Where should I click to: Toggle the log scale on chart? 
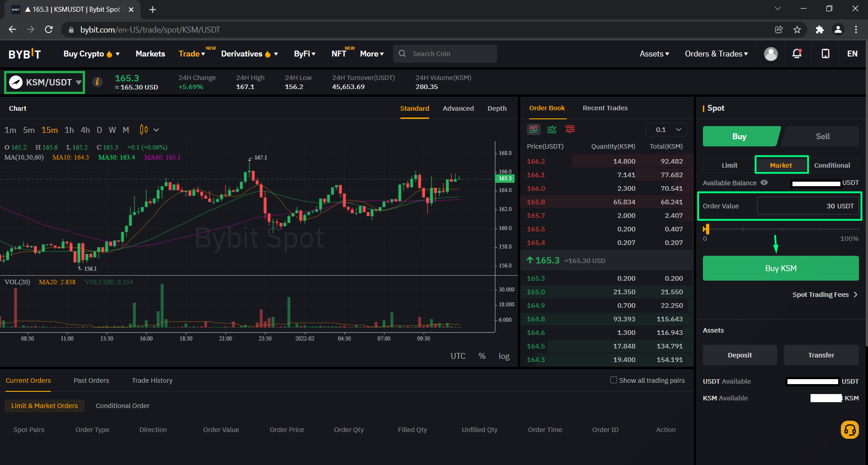click(x=504, y=356)
